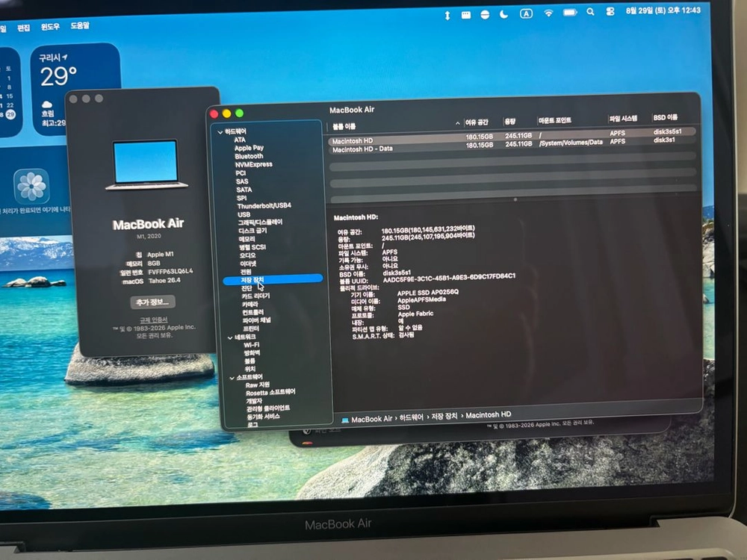
Task: Select the Macintosh HD volume row
Action: (x=512, y=136)
